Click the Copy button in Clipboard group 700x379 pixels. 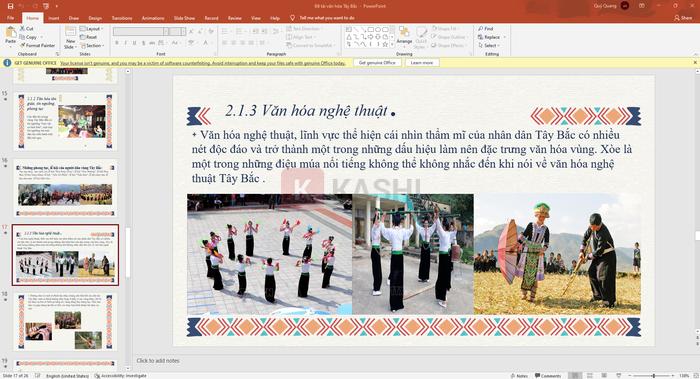point(29,37)
